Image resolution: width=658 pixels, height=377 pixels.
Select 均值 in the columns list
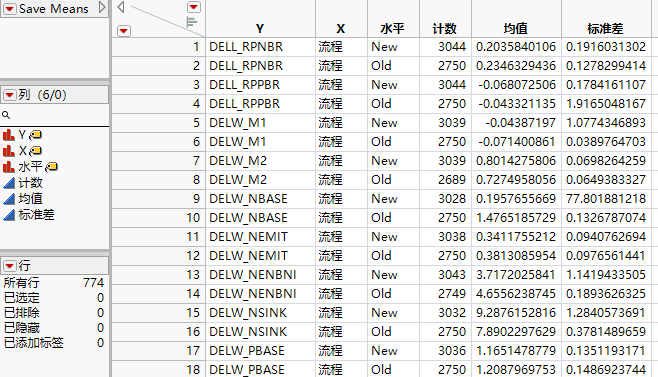[x=30, y=199]
